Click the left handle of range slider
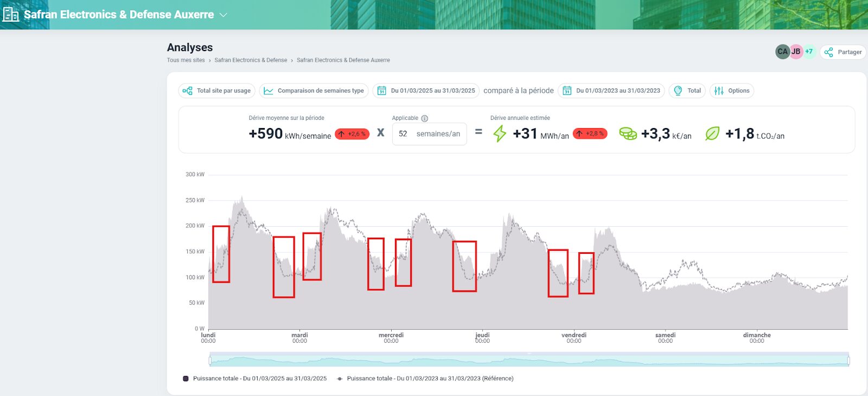This screenshot has width=868, height=396. pos(210,360)
